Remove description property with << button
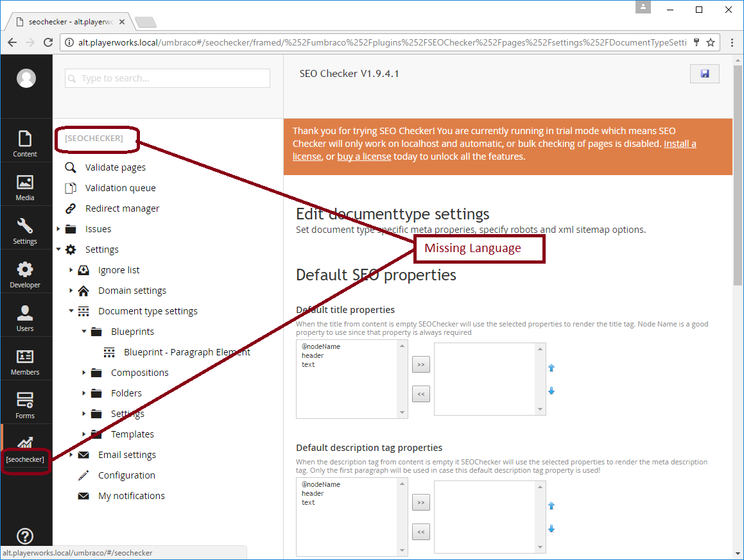Image resolution: width=744 pixels, height=560 pixels. pos(421,532)
